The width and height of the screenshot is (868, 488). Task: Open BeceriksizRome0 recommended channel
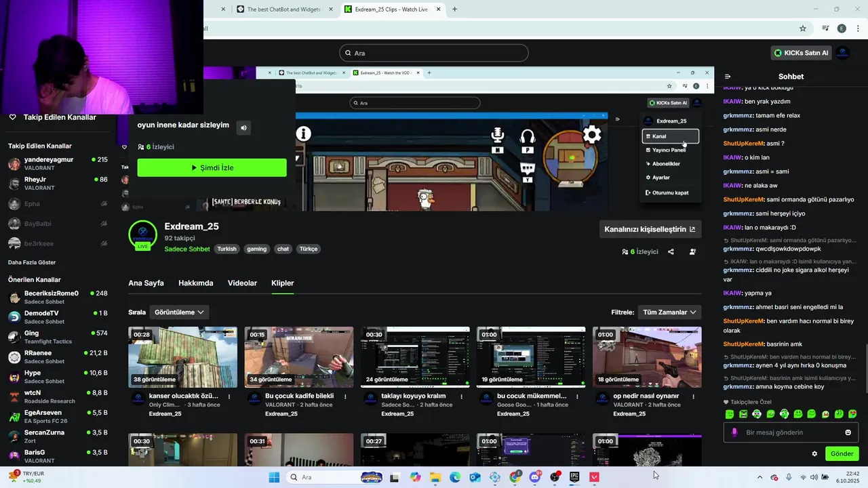58,298
